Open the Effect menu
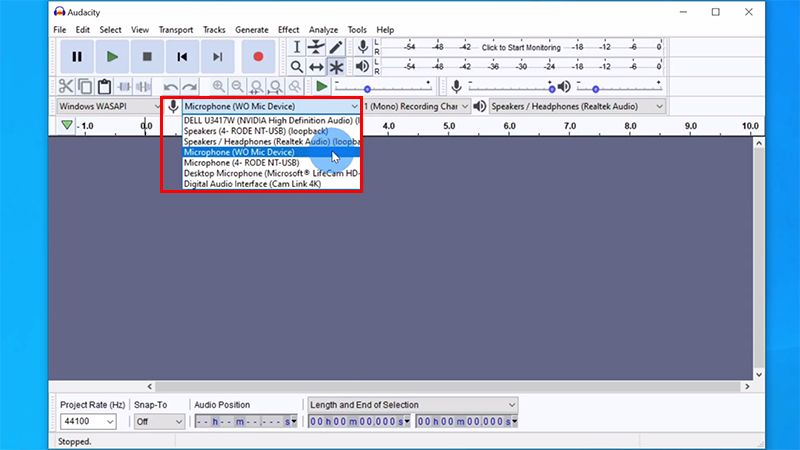Image resolution: width=800 pixels, height=450 pixels. tap(289, 30)
